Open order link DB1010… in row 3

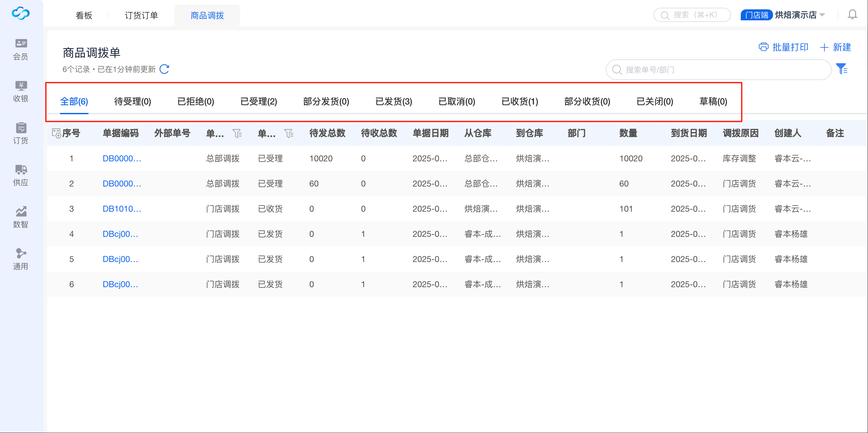[x=122, y=209]
